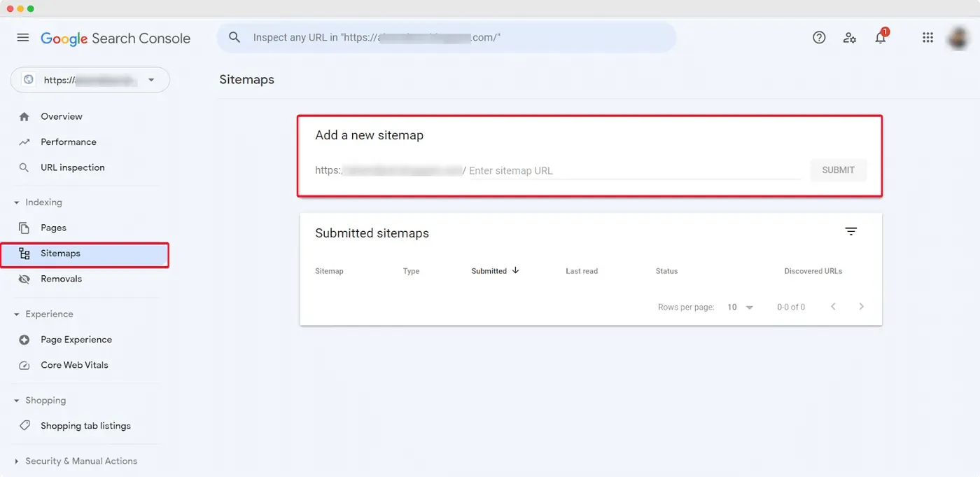Open the hamburger main menu
Viewport: 980px width, 477px height.
[x=23, y=38]
